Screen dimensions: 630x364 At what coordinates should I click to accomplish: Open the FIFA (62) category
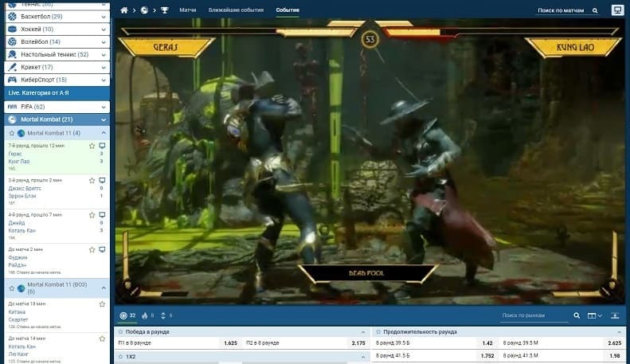pyautogui.click(x=57, y=107)
